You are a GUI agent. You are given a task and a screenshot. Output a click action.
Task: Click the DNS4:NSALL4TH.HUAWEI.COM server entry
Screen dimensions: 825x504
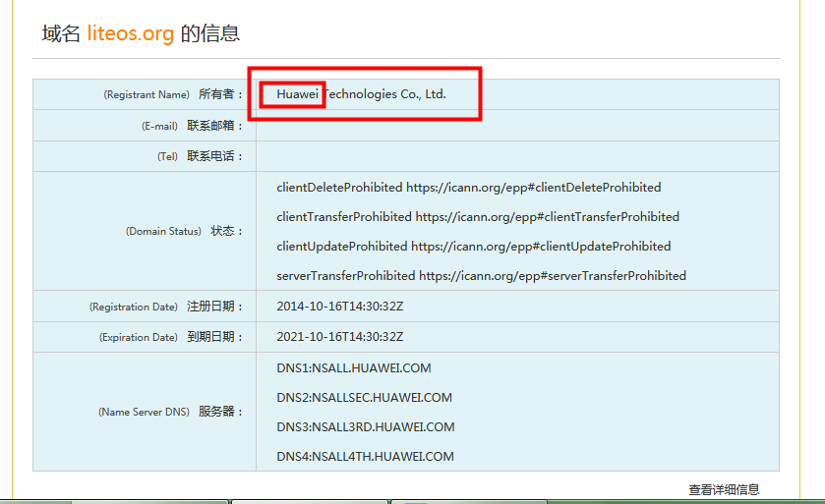[365, 457]
